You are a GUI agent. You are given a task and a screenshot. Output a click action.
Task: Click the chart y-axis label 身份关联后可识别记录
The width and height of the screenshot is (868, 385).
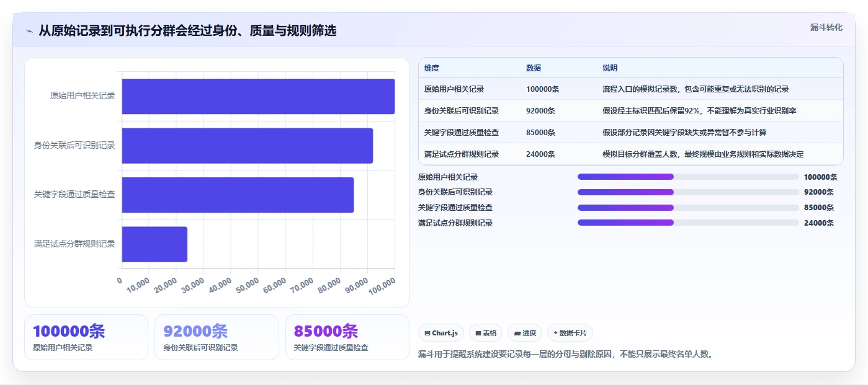(x=75, y=146)
